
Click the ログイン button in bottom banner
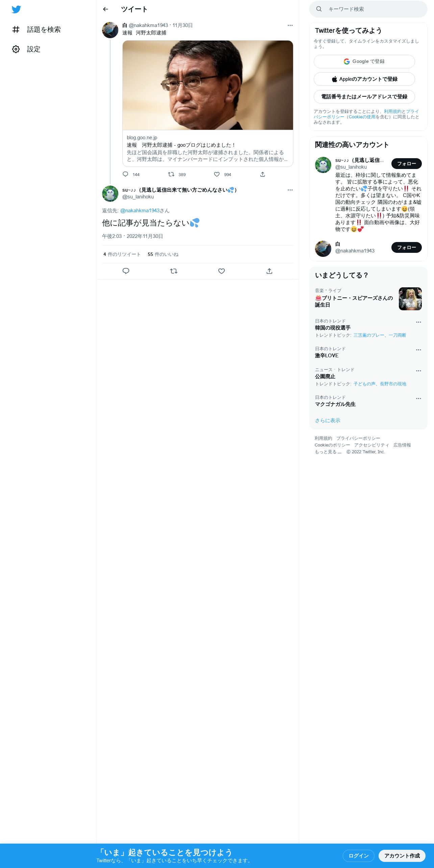click(359, 855)
